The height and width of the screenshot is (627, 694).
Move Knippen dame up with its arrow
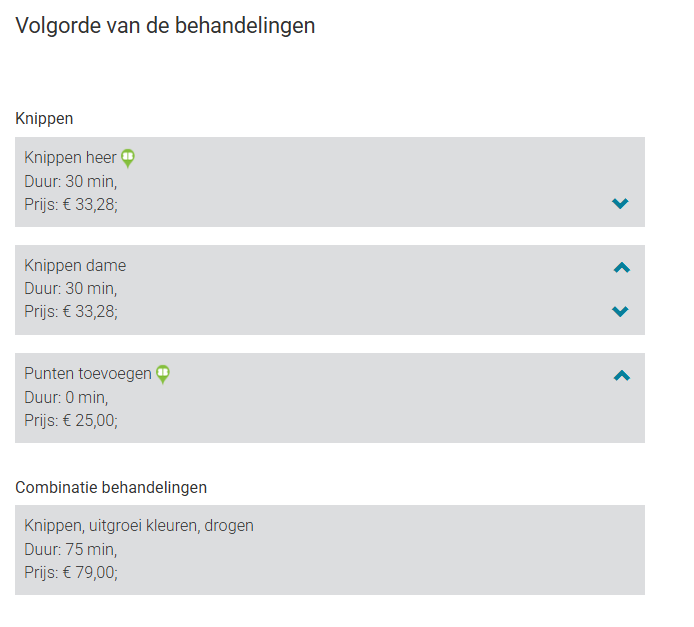621,267
